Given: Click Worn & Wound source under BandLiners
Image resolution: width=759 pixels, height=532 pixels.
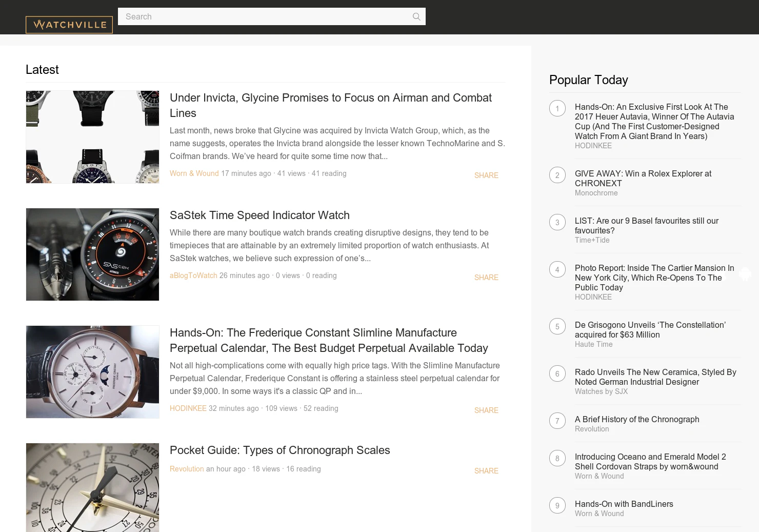Looking at the screenshot, I should click(600, 514).
